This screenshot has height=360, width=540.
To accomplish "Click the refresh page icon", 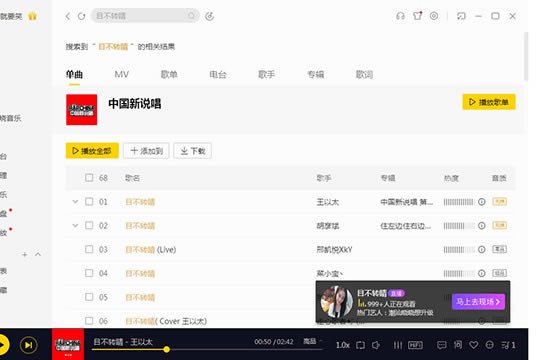I will [x=81, y=16].
